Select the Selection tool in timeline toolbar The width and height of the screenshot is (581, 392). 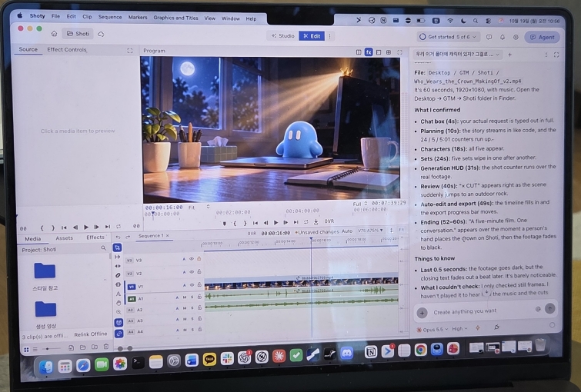click(118, 247)
